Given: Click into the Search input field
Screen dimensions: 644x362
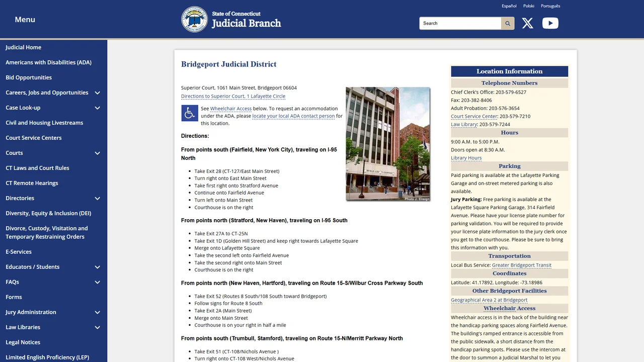Looking at the screenshot, I should click(x=460, y=23).
